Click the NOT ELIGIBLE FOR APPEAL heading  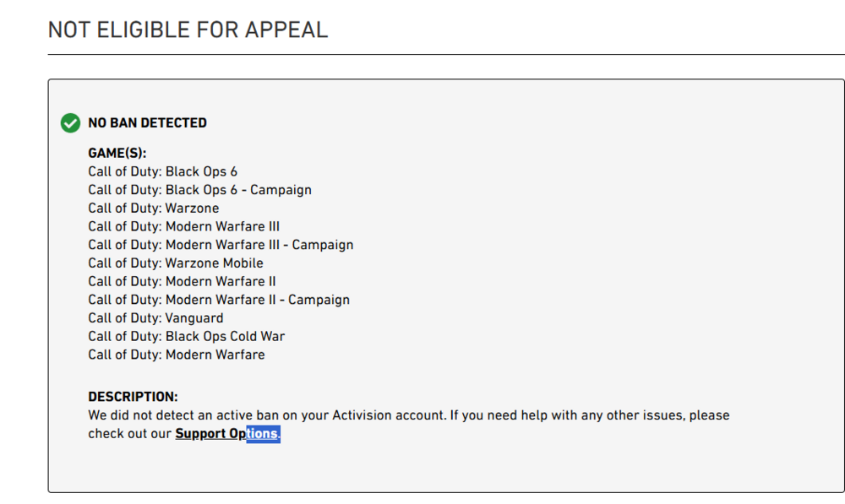[x=188, y=30]
